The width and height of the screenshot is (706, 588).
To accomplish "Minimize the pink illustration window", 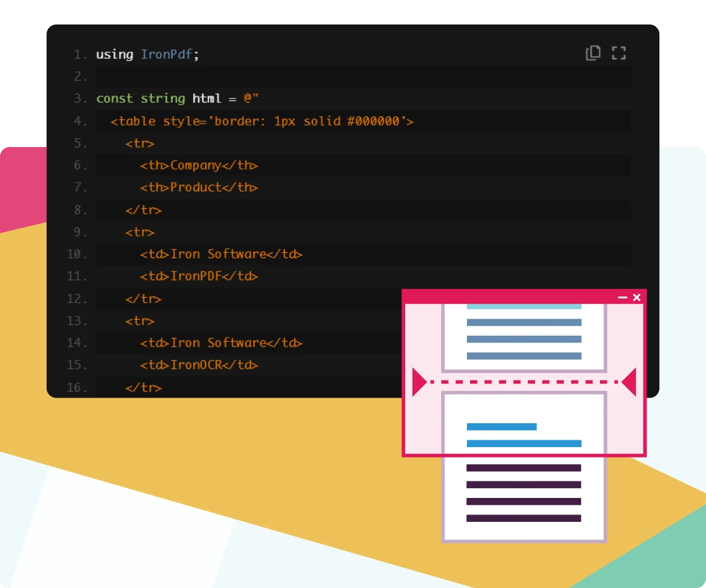I will [623, 298].
